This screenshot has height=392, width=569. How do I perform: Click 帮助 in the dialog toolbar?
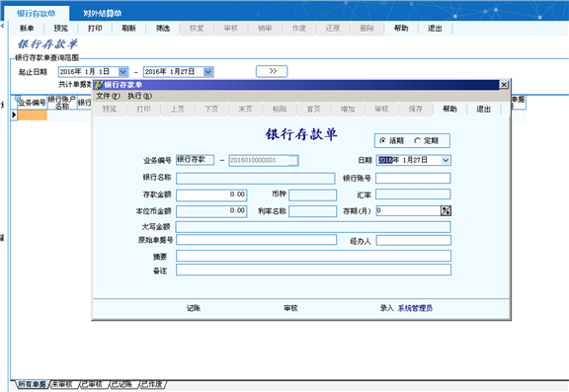click(450, 110)
